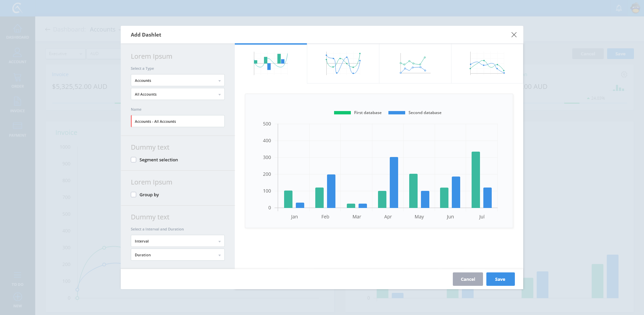
Task: Open the Duration dropdown
Action: click(177, 255)
